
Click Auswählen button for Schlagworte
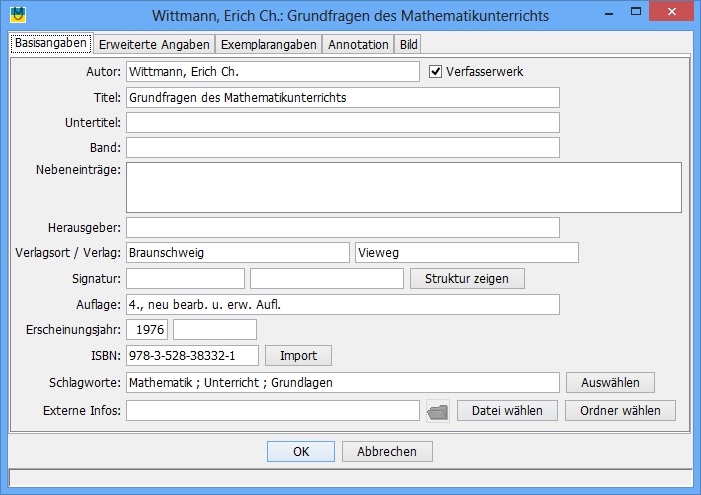[x=610, y=383]
